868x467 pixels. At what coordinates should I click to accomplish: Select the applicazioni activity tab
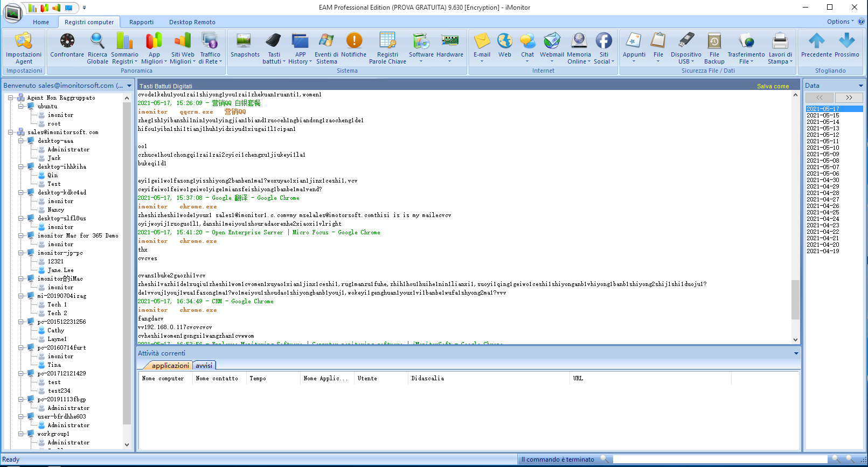[170, 365]
